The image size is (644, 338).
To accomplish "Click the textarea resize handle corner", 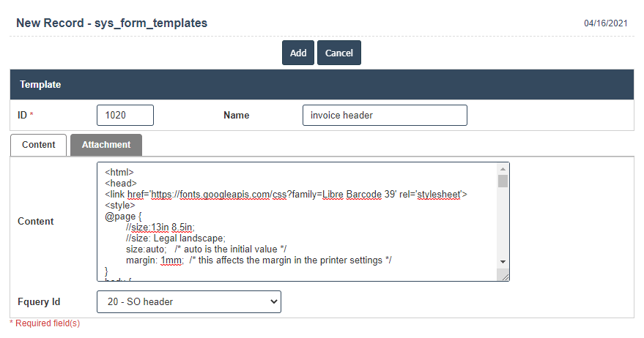I will tap(503, 275).
